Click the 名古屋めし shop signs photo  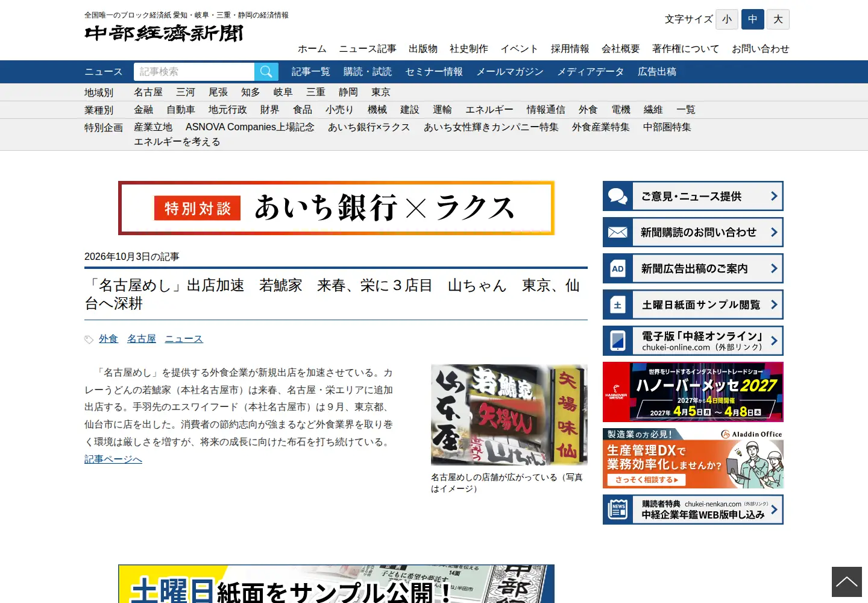coord(509,414)
